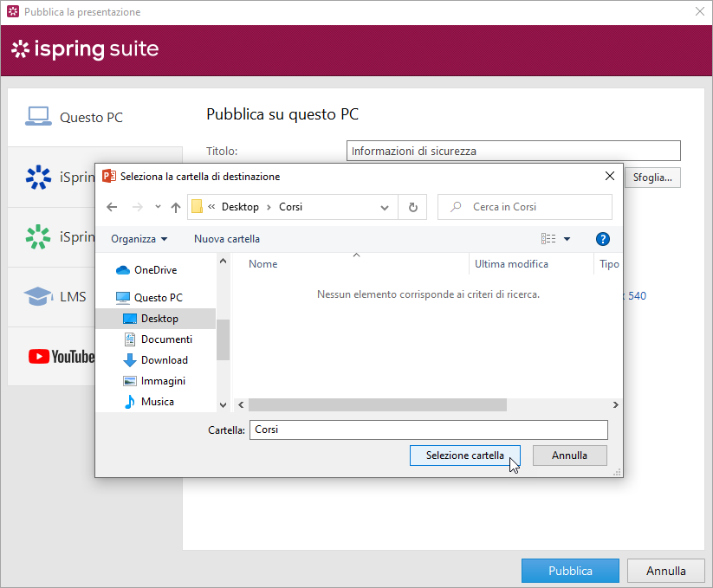Expand the view options dropdown arrow

tap(567, 239)
